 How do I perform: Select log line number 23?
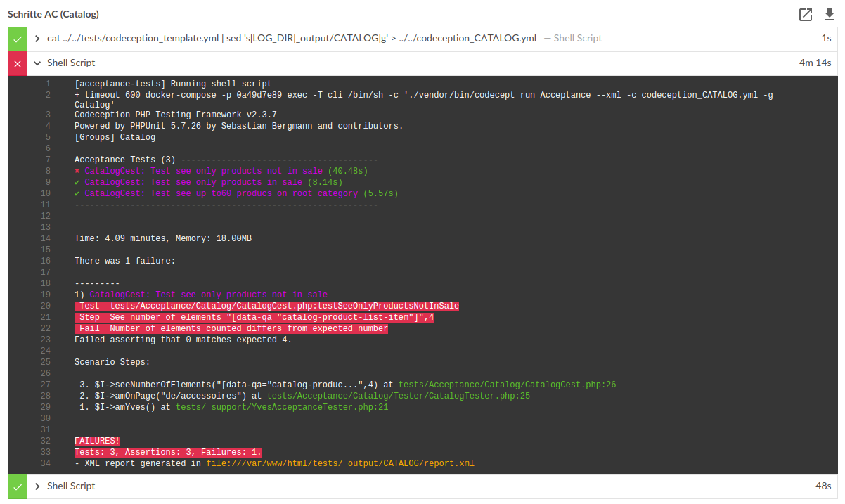[x=46, y=340]
